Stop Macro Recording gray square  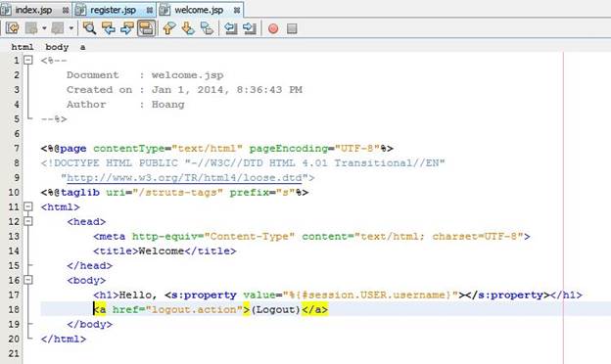click(292, 28)
